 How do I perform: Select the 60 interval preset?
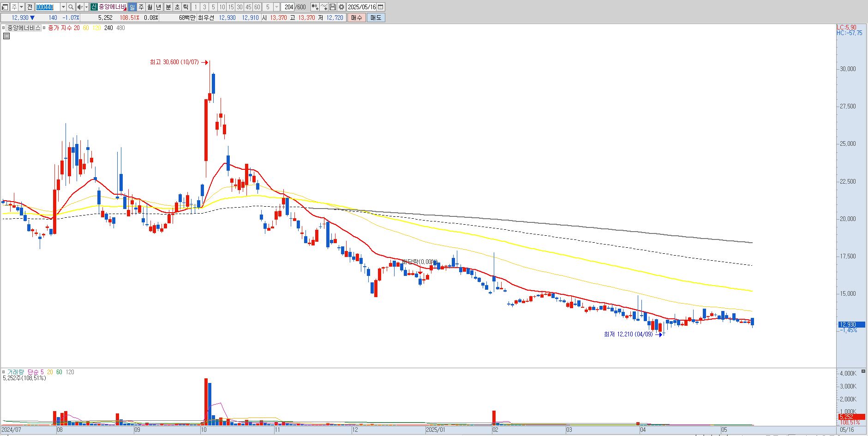(257, 7)
